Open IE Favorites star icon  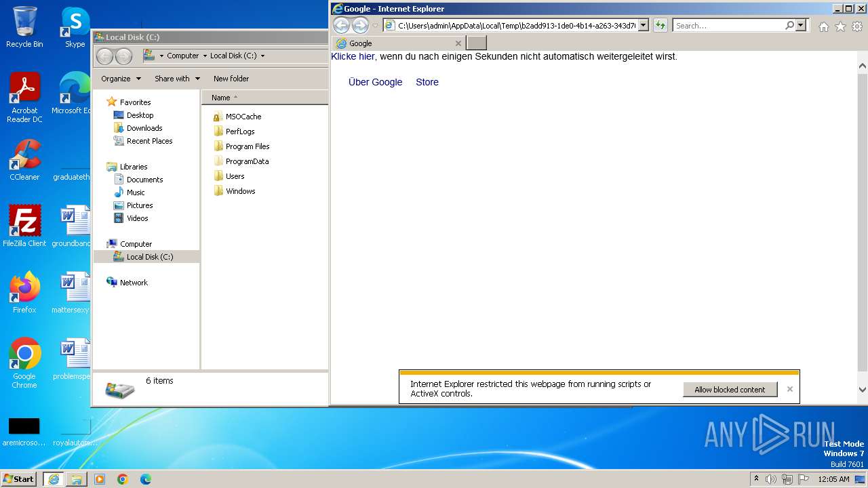(840, 26)
